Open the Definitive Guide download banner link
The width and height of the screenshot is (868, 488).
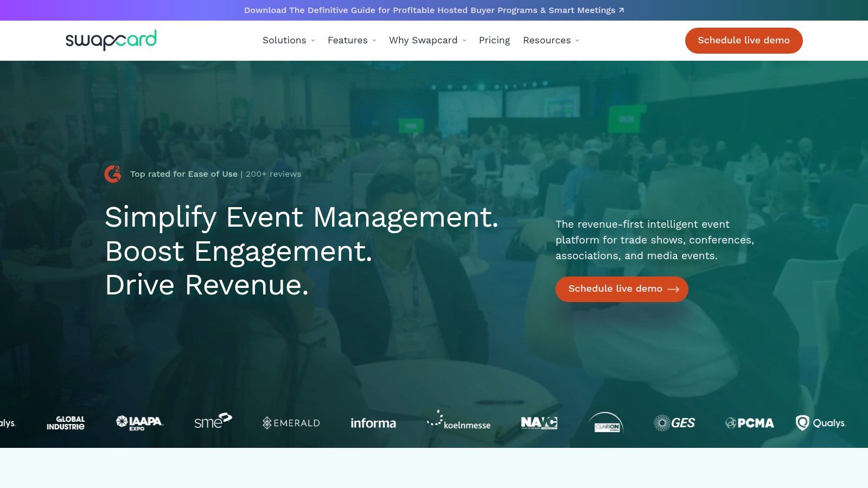434,10
